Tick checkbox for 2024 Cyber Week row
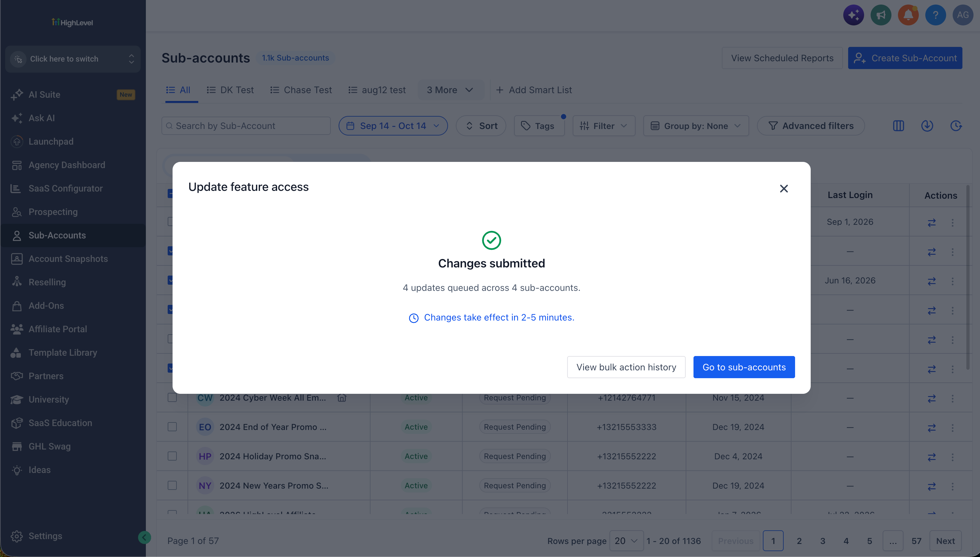 pyautogui.click(x=172, y=397)
